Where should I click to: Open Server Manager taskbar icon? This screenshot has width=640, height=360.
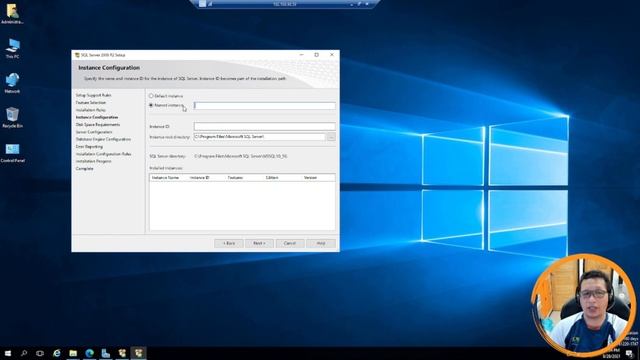pyautogui.click(x=106, y=353)
